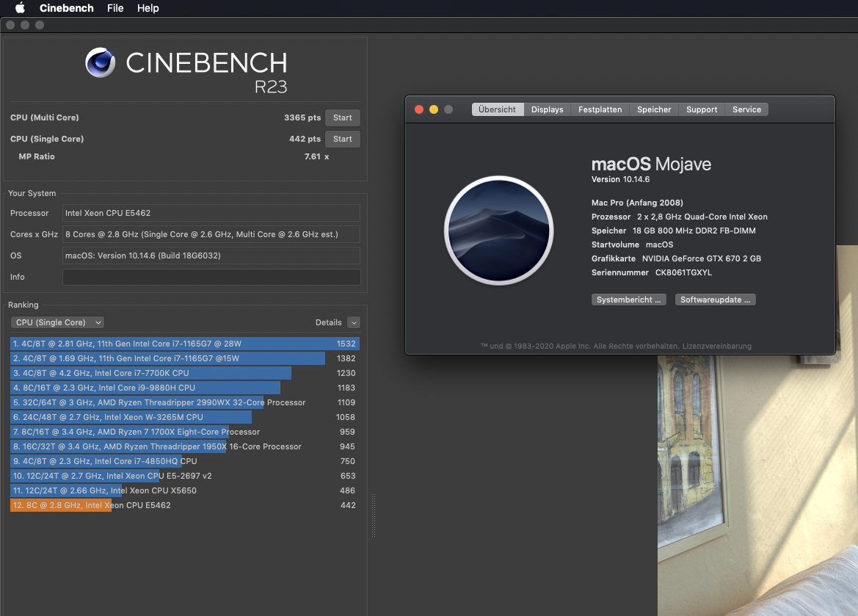This screenshot has height=616, width=858.
Task: Select ranking row Ryzen 7 1700X
Action: tap(184, 432)
